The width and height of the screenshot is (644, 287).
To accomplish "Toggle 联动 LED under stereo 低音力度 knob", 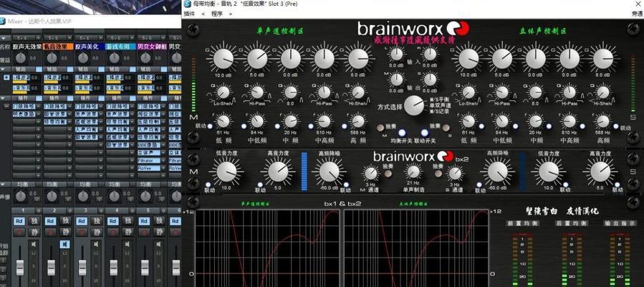I will [567, 184].
